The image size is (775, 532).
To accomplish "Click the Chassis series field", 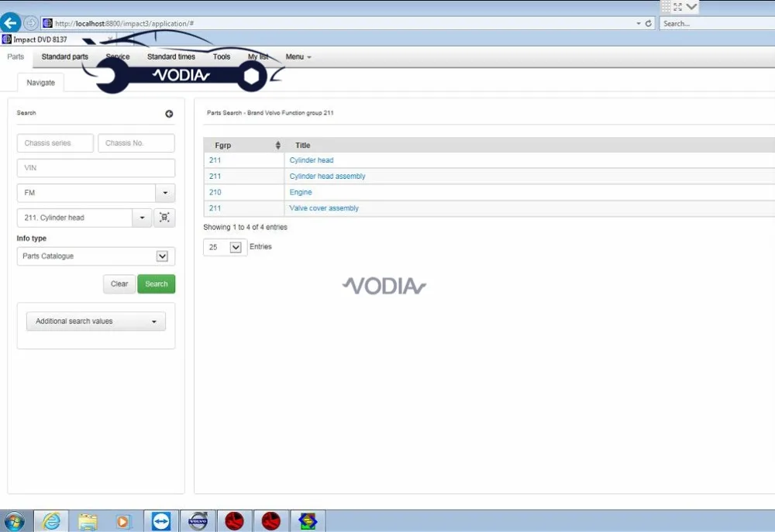I will coord(55,142).
